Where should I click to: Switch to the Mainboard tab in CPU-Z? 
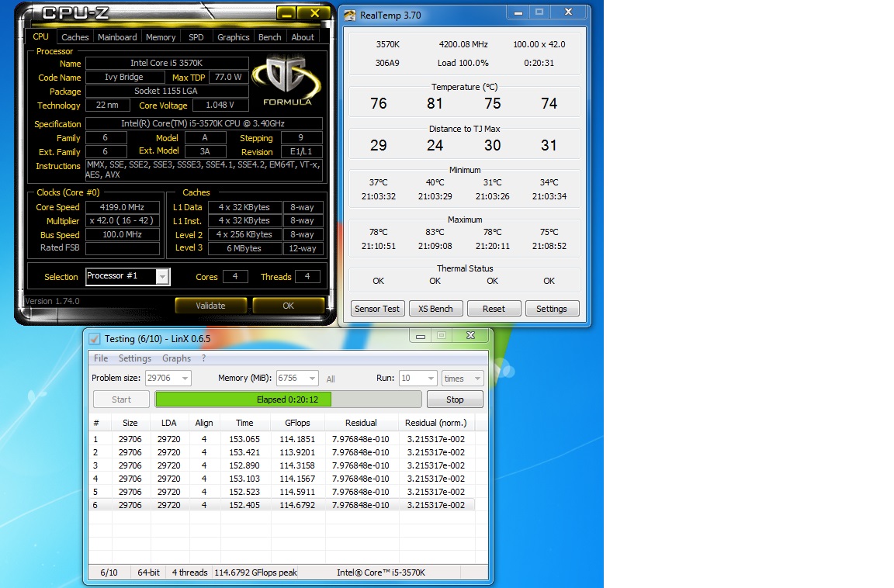tap(117, 37)
